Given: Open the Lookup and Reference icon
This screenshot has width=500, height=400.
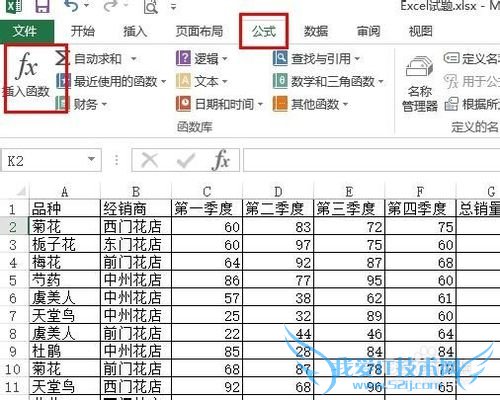Looking at the screenshot, I should 280,58.
